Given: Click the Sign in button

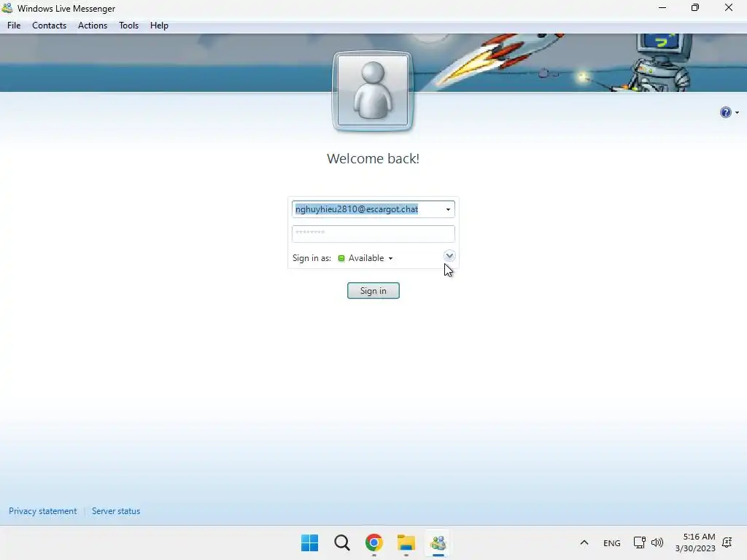Looking at the screenshot, I should [373, 290].
